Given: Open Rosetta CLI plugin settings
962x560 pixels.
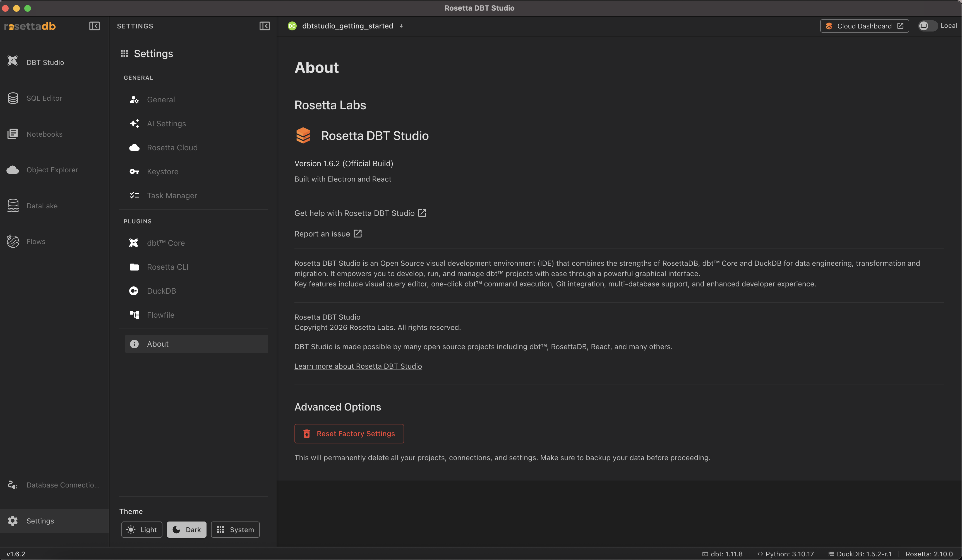Looking at the screenshot, I should click(196, 267).
